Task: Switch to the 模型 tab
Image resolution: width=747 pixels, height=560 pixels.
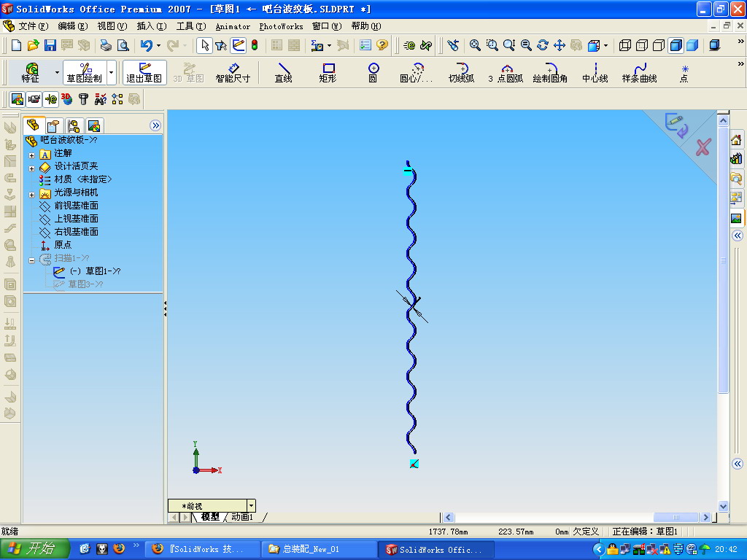Action: 210,517
